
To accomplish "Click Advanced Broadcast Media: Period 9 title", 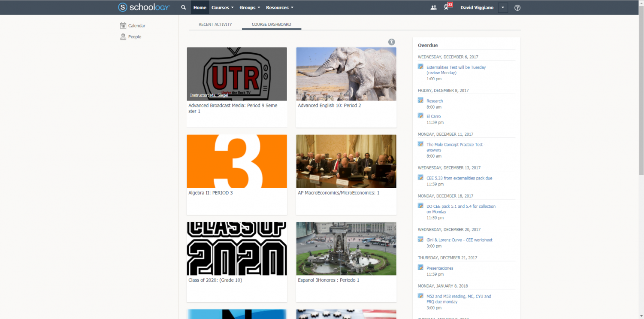I will pyautogui.click(x=233, y=108).
